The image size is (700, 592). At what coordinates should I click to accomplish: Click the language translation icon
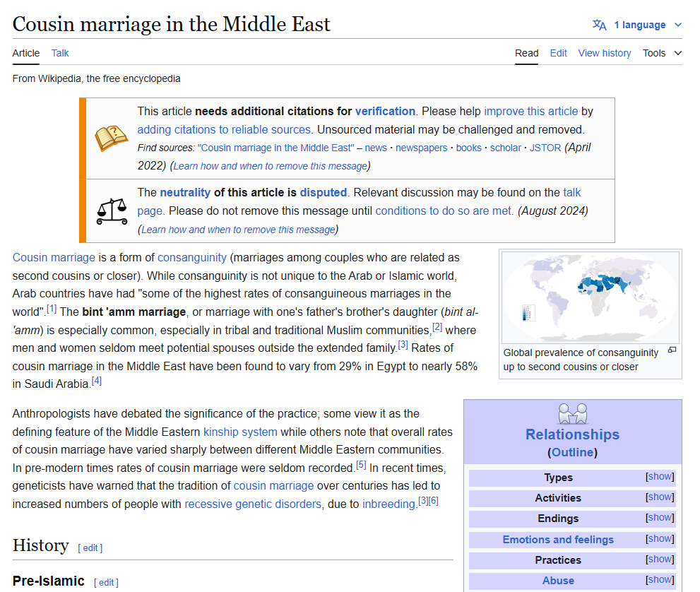[599, 25]
